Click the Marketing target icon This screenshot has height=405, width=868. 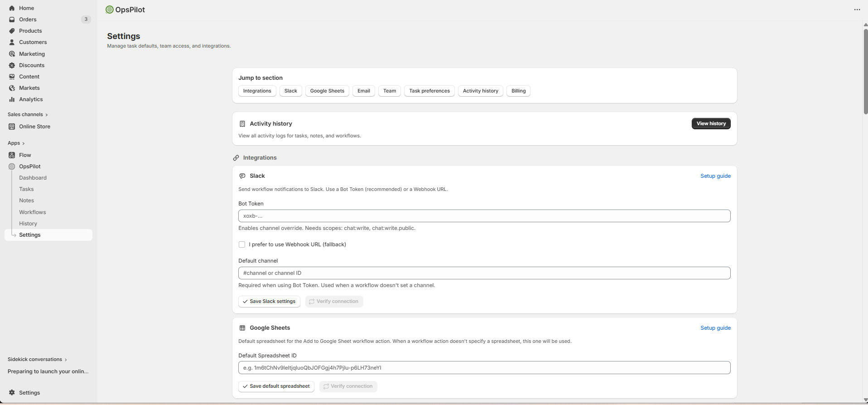click(x=12, y=54)
